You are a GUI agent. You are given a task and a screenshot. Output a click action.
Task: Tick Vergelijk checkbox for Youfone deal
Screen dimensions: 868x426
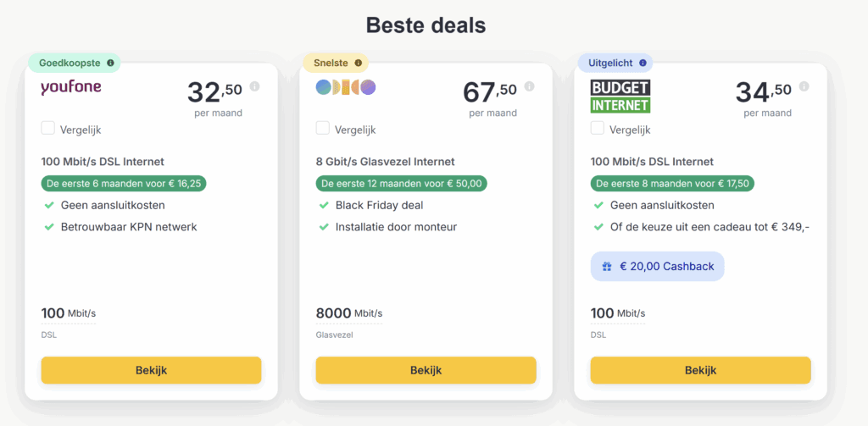tap(48, 129)
